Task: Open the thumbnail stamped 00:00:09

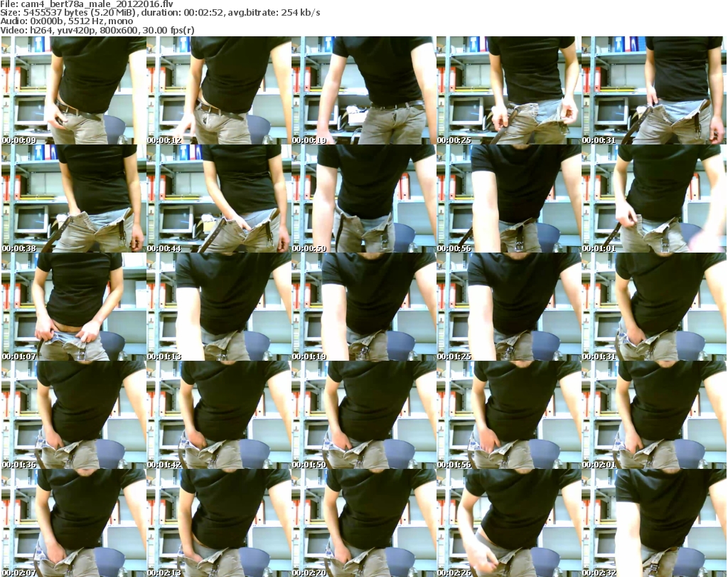Action: tap(73, 90)
